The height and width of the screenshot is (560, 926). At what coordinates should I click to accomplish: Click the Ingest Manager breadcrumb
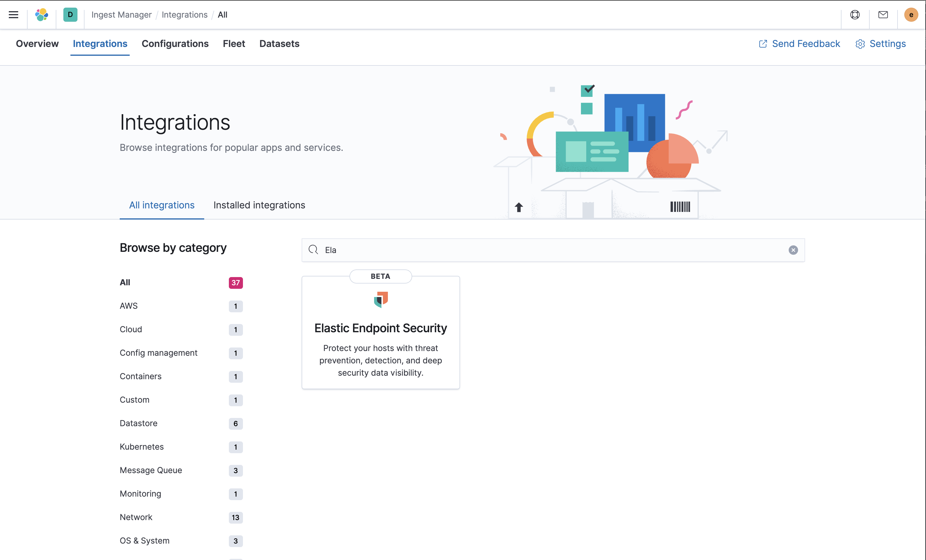(121, 15)
